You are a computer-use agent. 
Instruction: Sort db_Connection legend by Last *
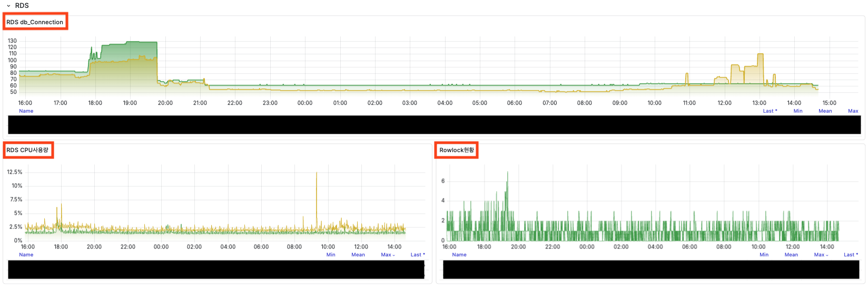click(x=770, y=111)
